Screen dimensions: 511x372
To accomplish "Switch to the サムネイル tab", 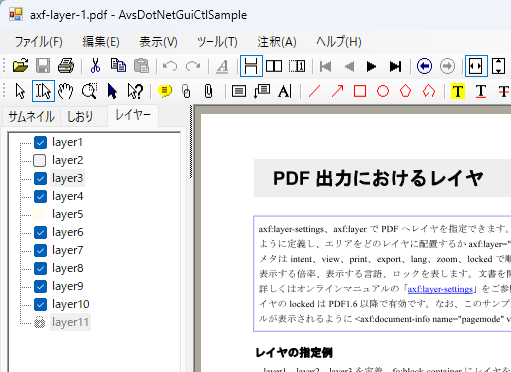I will (31, 117).
